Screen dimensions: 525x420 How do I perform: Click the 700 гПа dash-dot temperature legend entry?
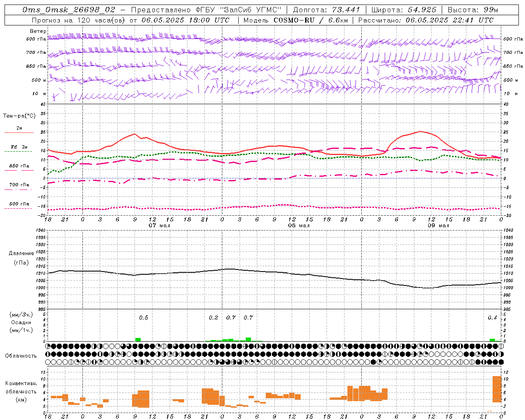coord(19,185)
